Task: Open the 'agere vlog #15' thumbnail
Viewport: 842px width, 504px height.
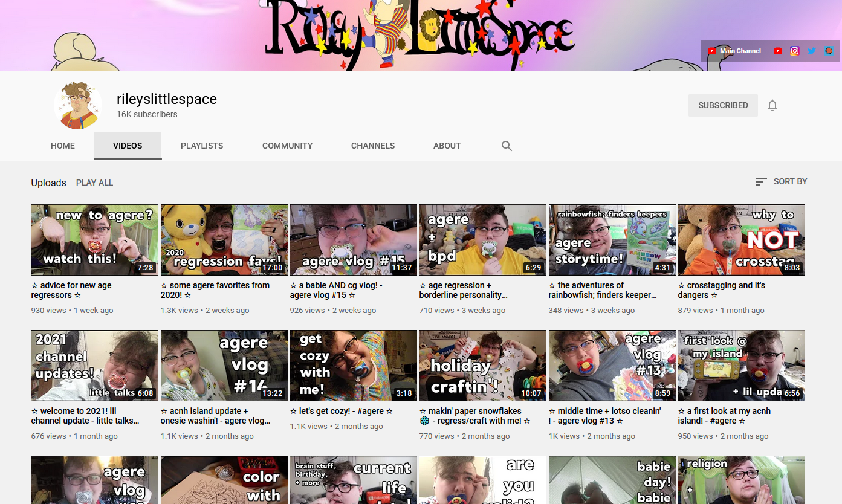Action: pos(354,240)
